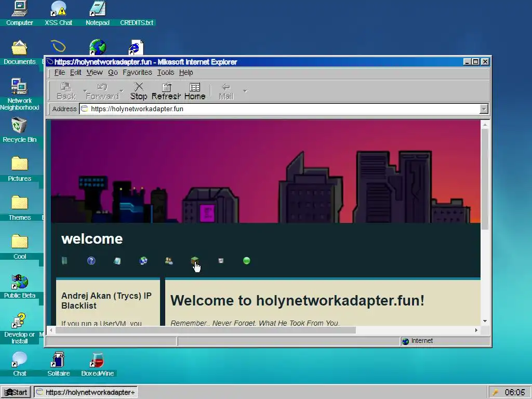Expand the Mail dropdown arrow
Screen dimensions: 532x399
click(245, 91)
